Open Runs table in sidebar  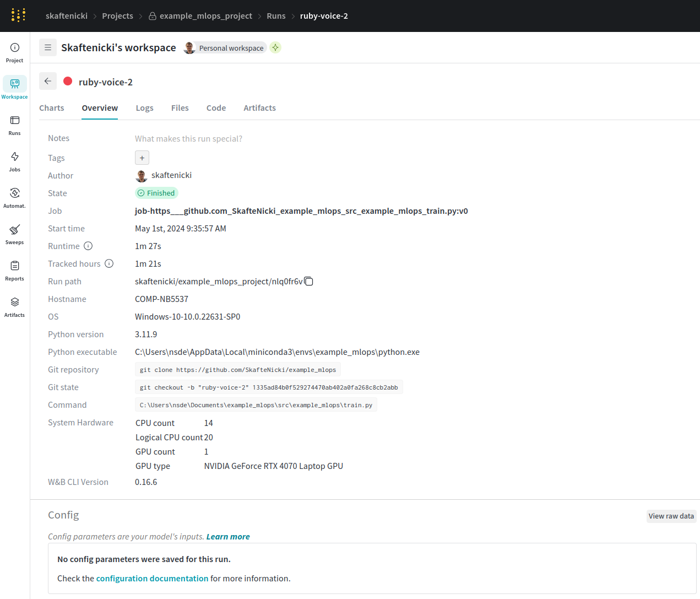(15, 121)
